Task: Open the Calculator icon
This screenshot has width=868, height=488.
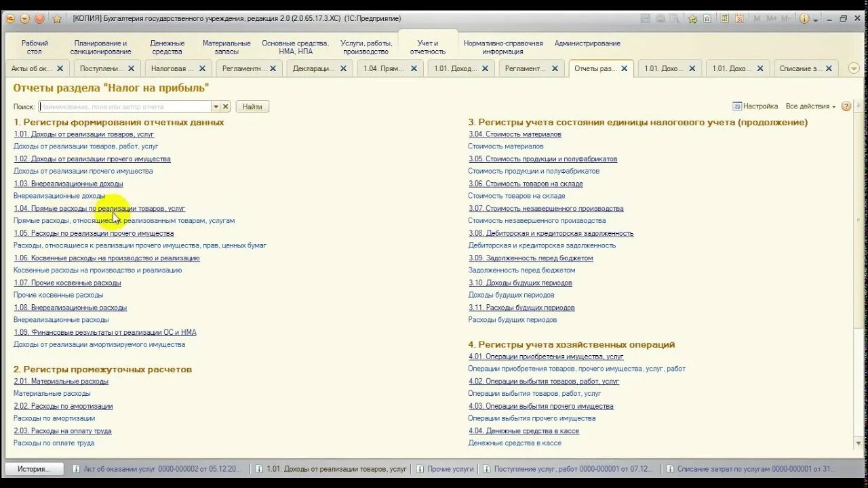Action: [725, 19]
